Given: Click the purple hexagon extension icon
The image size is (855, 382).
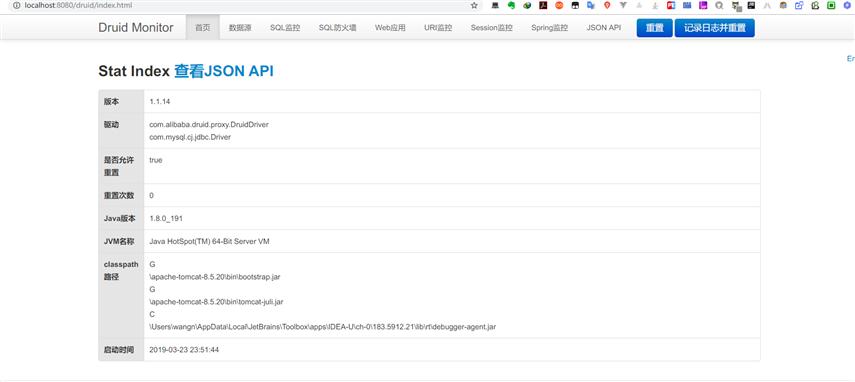Looking at the screenshot, I should (x=847, y=5).
